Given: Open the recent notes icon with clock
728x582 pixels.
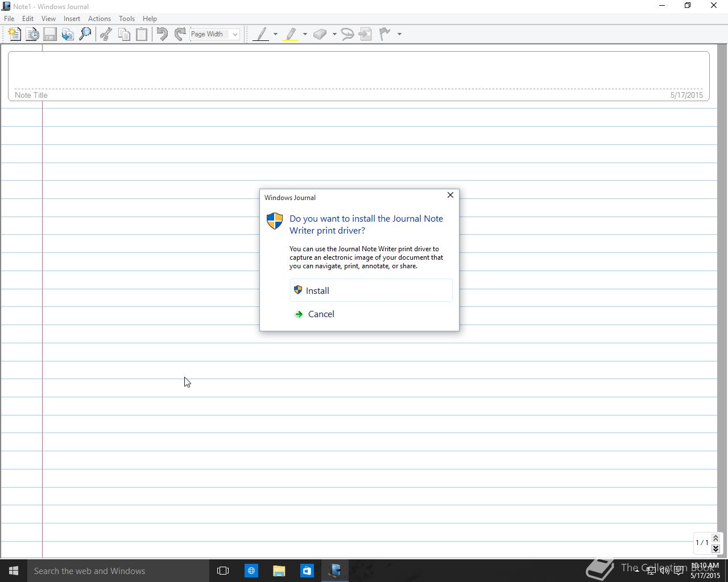Looking at the screenshot, I should point(32,34).
